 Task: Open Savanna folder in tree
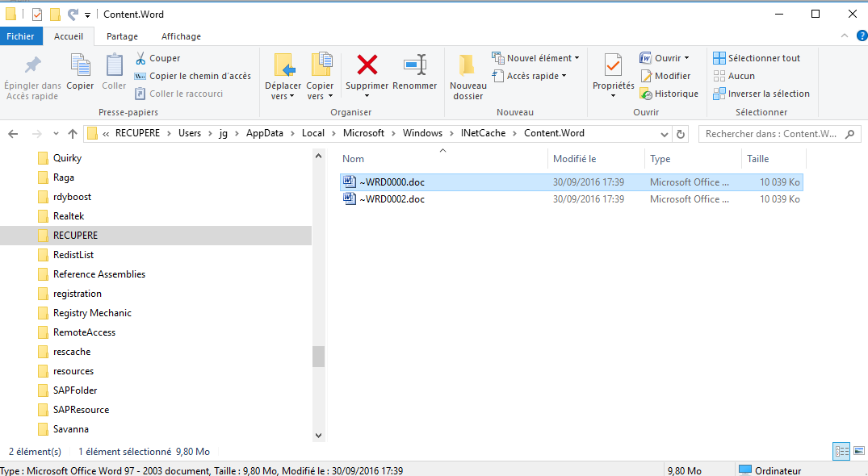pos(71,429)
